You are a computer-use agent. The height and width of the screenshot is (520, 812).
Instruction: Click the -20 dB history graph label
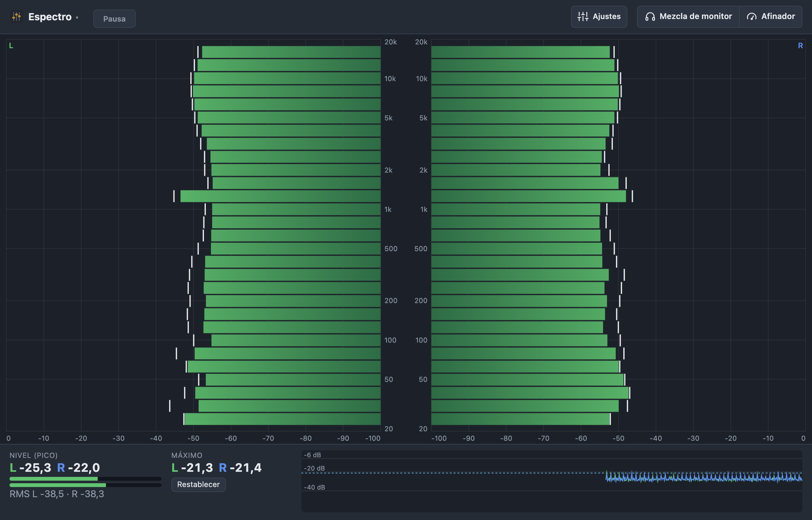(x=315, y=468)
